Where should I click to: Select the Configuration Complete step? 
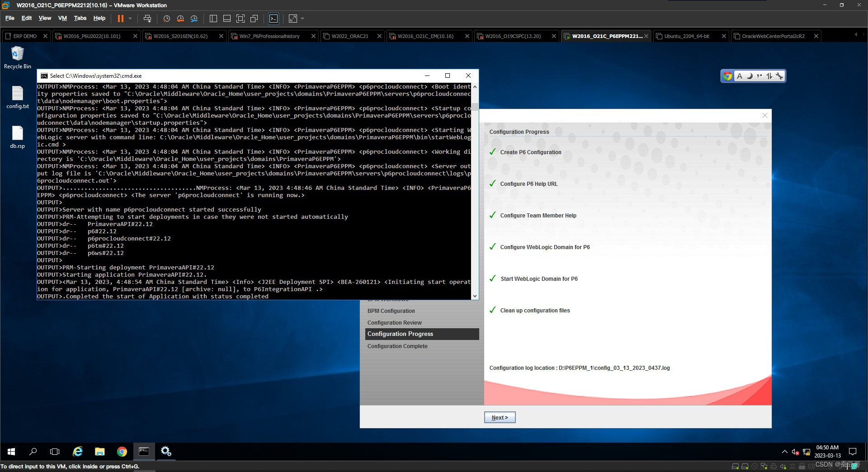(x=397, y=346)
